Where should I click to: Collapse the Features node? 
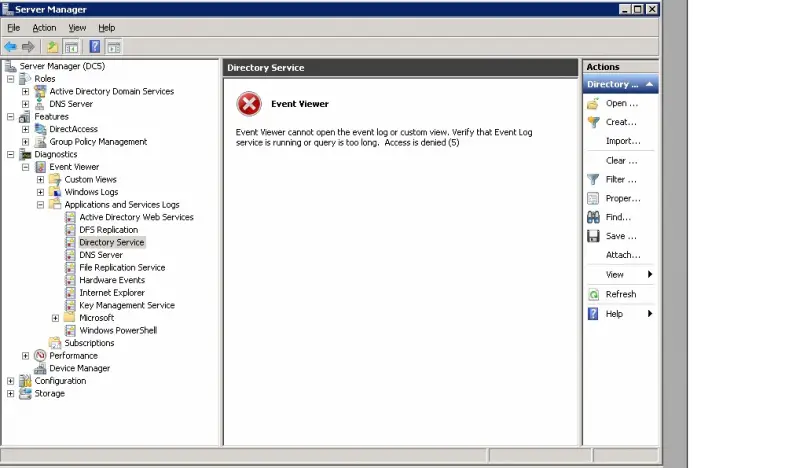pos(10,116)
